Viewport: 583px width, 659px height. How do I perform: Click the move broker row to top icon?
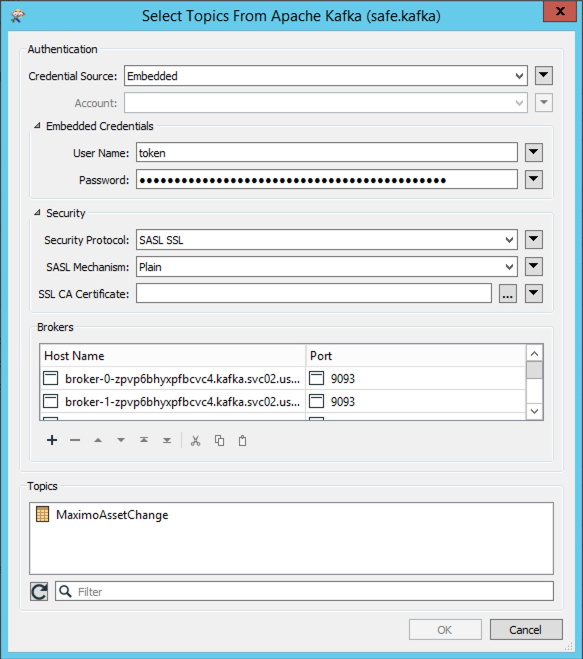(x=144, y=440)
